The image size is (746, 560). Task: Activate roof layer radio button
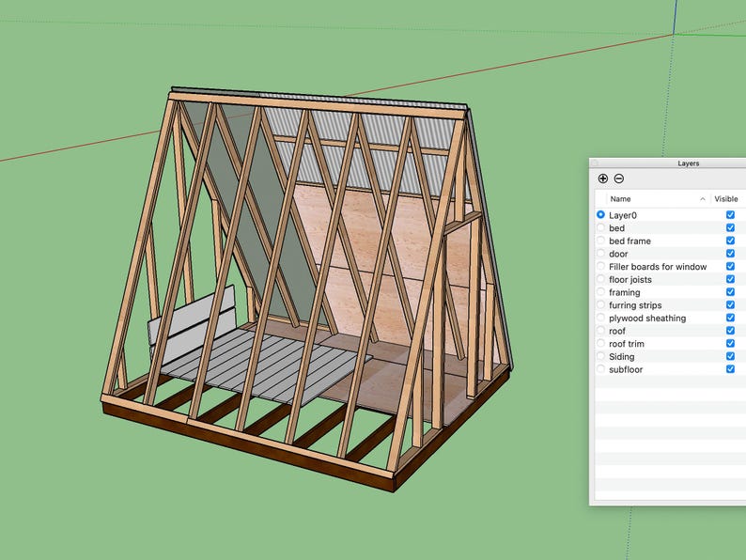[600, 330]
